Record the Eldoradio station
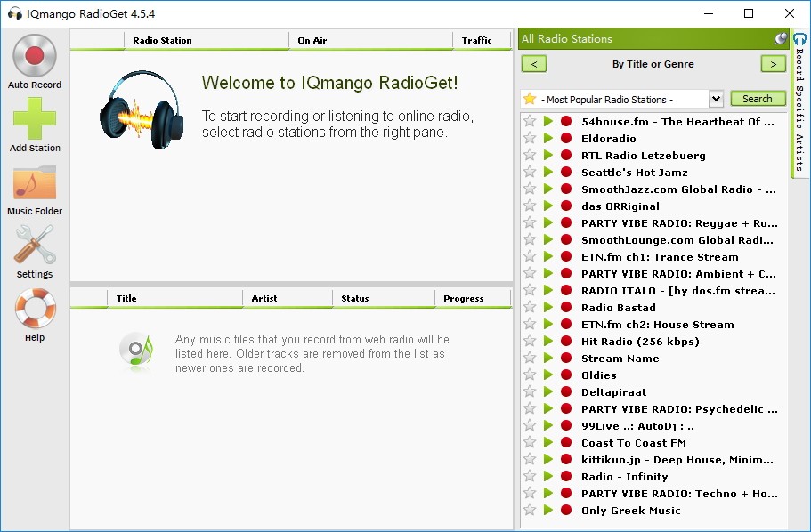Viewport: 811px width, 532px height. coord(566,139)
